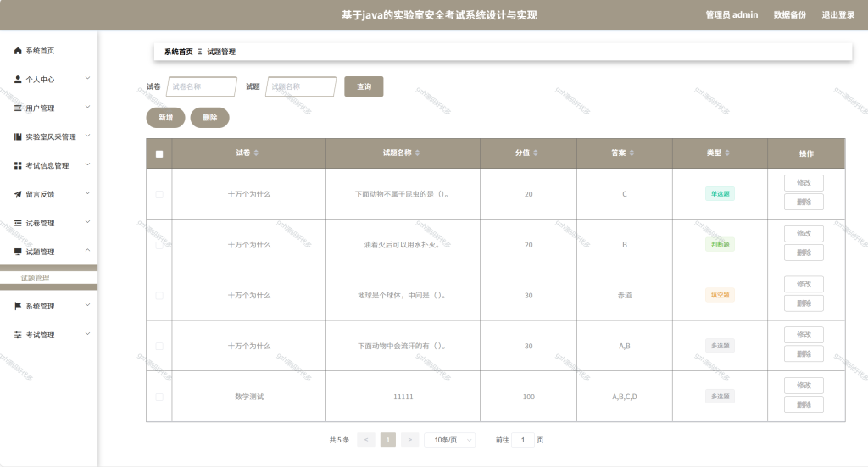Click 系统首页 in the breadcrumb
Screen dimensions: 868x467
coord(179,52)
